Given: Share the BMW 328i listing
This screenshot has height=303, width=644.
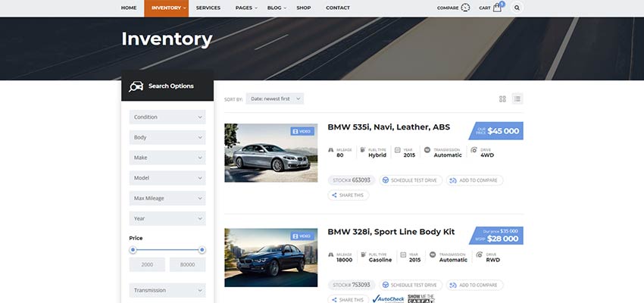Looking at the screenshot, I should [x=349, y=300].
